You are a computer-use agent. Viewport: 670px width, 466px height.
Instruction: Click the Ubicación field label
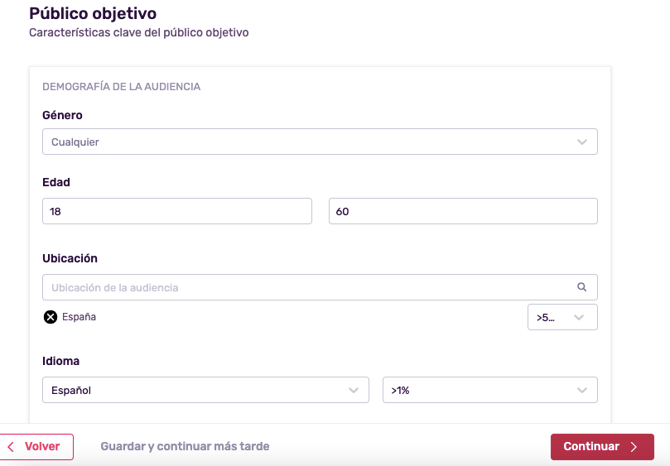(70, 258)
